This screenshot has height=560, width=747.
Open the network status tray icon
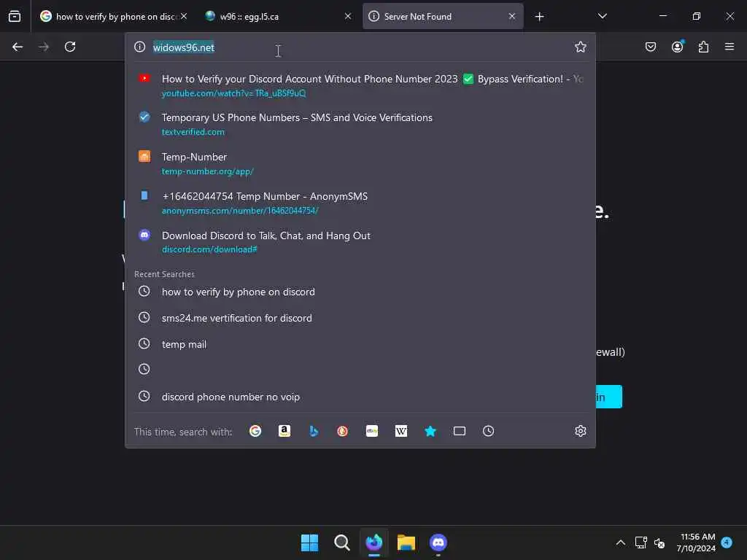click(640, 542)
